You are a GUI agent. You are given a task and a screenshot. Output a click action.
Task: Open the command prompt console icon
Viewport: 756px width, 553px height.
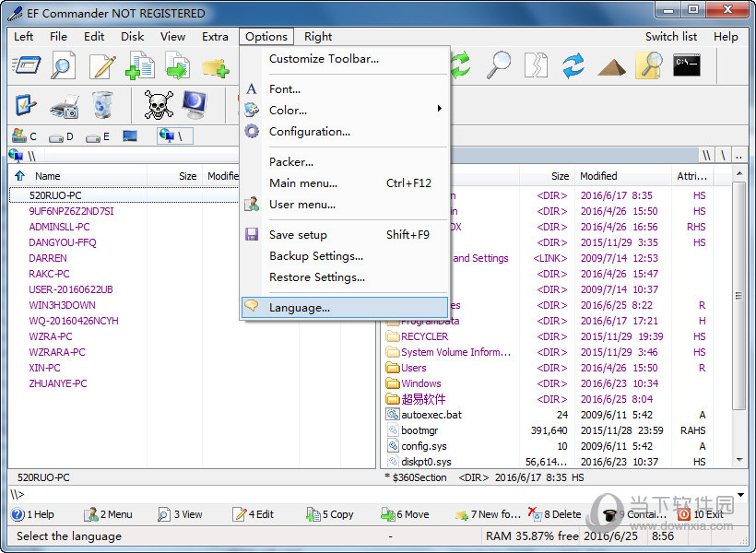[687, 65]
